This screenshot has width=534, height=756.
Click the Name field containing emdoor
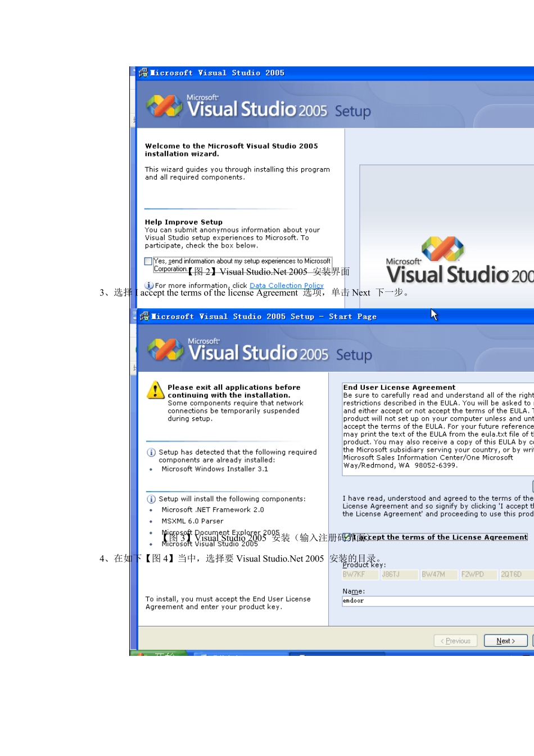pyautogui.click(x=438, y=601)
